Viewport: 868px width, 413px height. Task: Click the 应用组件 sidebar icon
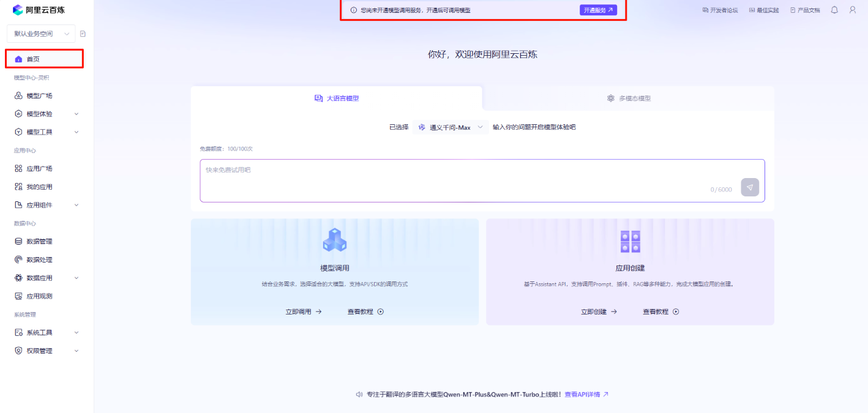point(18,205)
